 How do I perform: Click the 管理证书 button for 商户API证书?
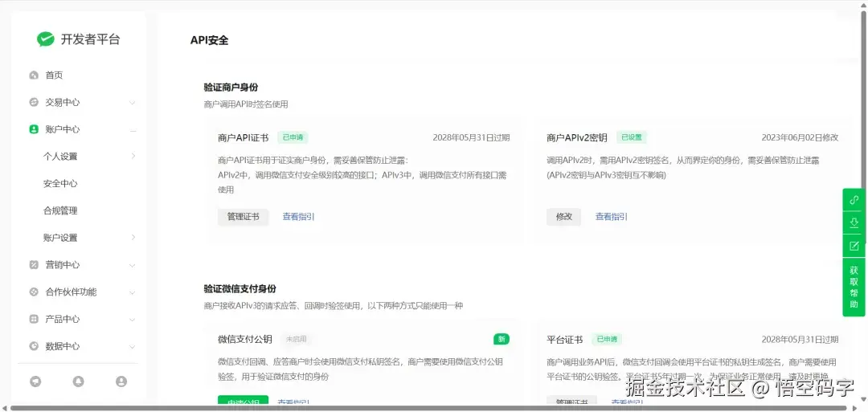coord(243,217)
